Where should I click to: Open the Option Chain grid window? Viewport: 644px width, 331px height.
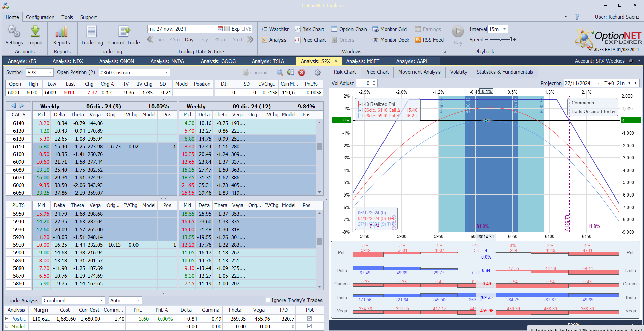[x=349, y=29]
